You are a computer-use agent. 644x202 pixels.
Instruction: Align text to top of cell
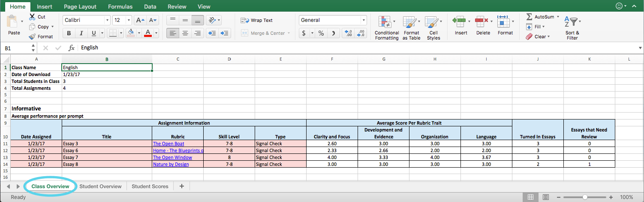pos(173,20)
